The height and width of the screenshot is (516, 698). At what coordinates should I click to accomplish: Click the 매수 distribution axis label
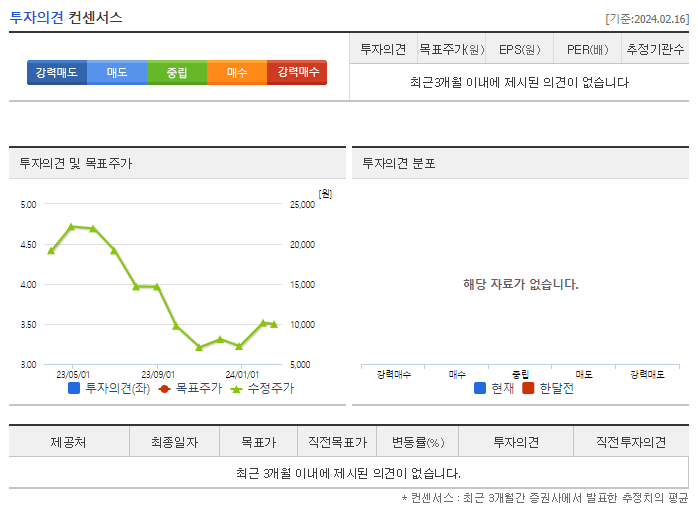point(457,374)
